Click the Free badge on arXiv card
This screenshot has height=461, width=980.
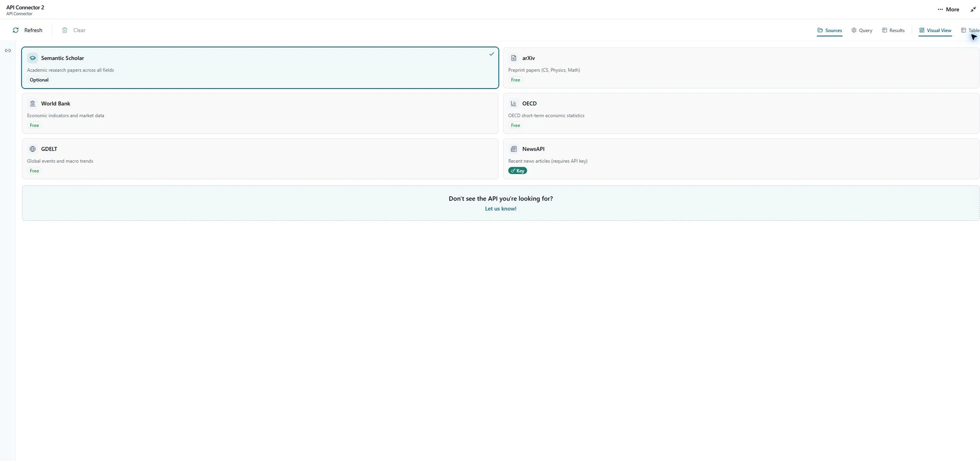516,80
